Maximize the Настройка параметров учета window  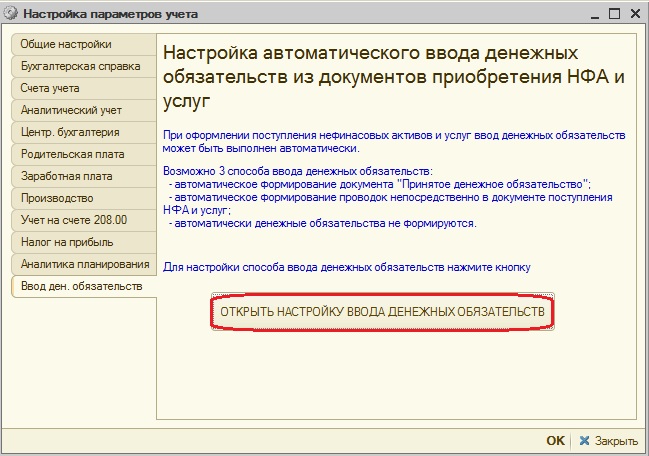tap(615, 14)
